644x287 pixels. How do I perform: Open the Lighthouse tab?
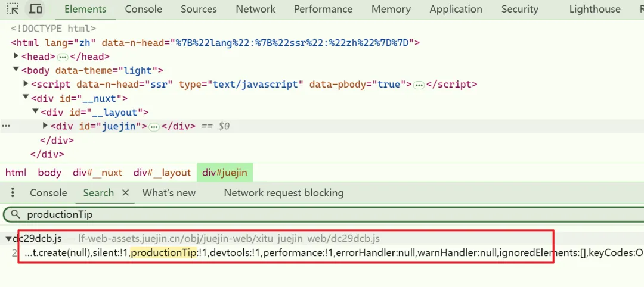pyautogui.click(x=595, y=9)
